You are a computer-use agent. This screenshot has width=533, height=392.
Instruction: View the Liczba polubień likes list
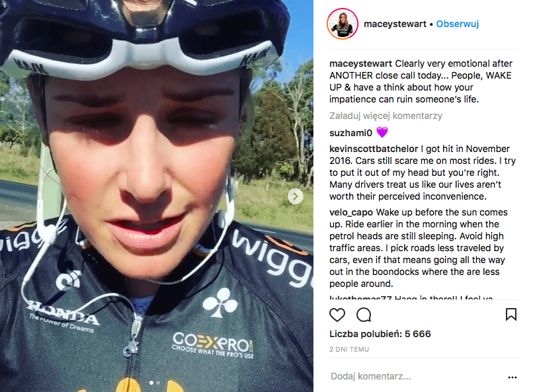coord(380,334)
